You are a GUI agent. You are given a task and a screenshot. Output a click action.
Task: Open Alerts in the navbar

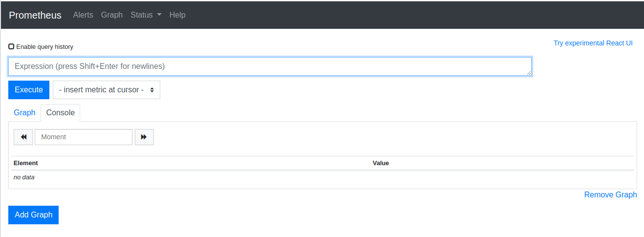[83, 15]
